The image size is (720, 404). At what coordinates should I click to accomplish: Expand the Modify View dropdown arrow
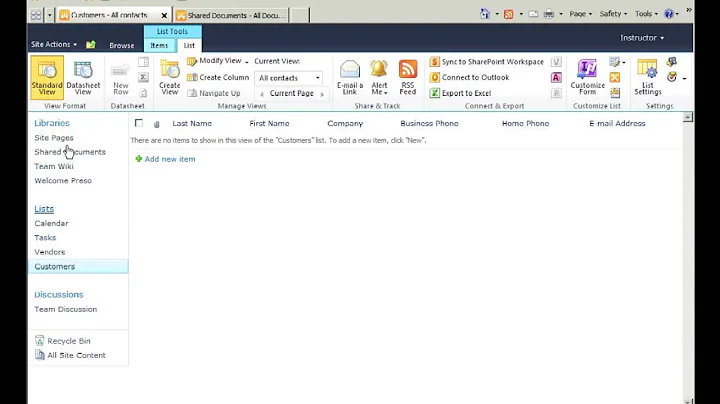pos(247,62)
